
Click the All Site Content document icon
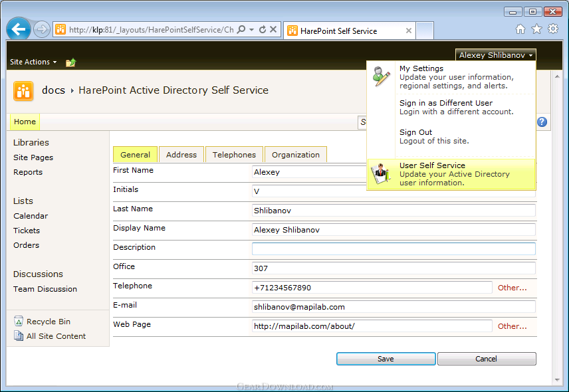19,336
